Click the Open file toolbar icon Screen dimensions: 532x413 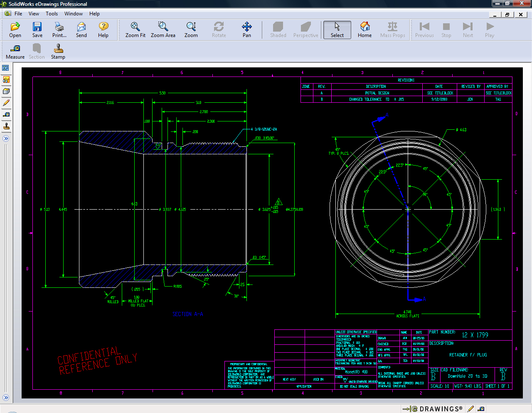click(15, 30)
